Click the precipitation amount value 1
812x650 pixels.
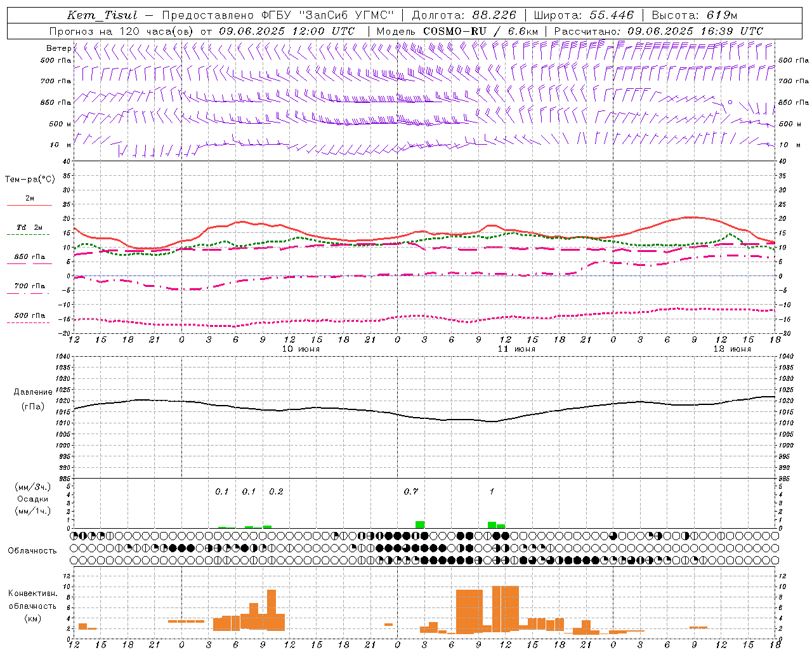tap(492, 491)
